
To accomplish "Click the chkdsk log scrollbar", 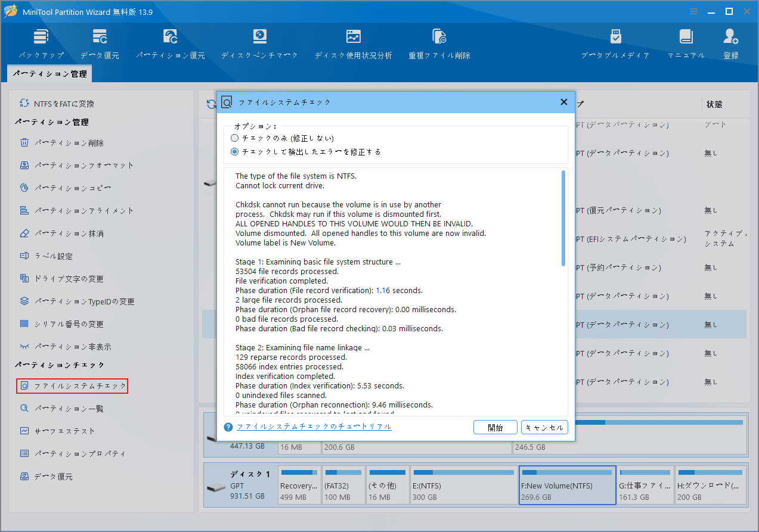I will pyautogui.click(x=563, y=218).
